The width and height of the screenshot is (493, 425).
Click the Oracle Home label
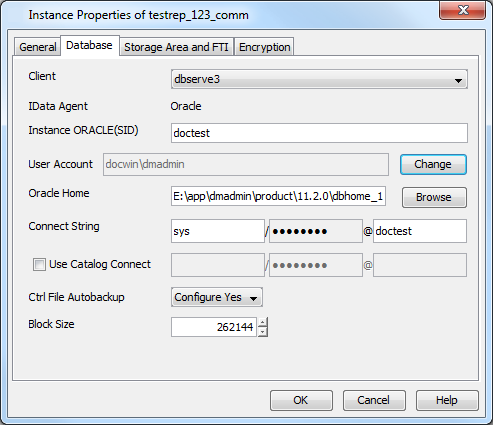59,193
